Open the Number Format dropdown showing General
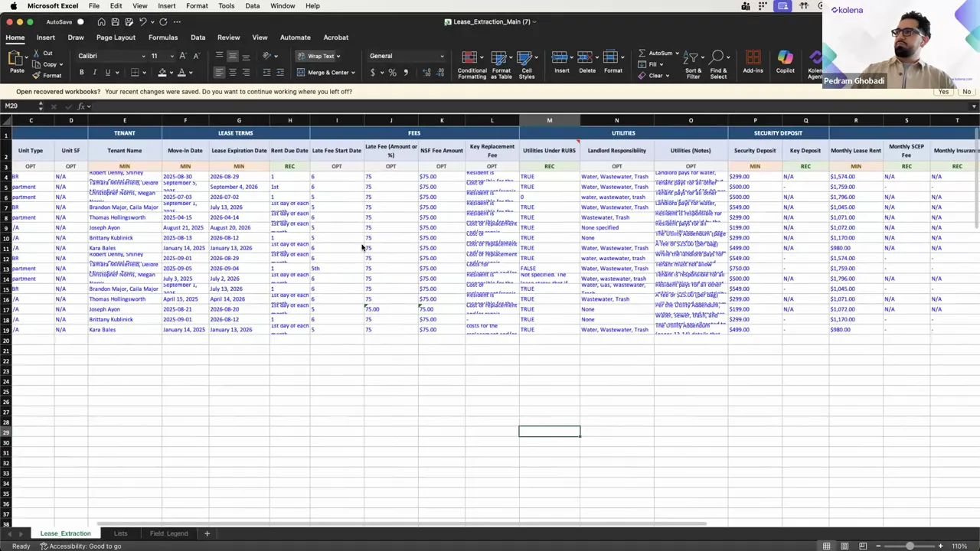This screenshot has height=551, width=980. click(x=406, y=56)
